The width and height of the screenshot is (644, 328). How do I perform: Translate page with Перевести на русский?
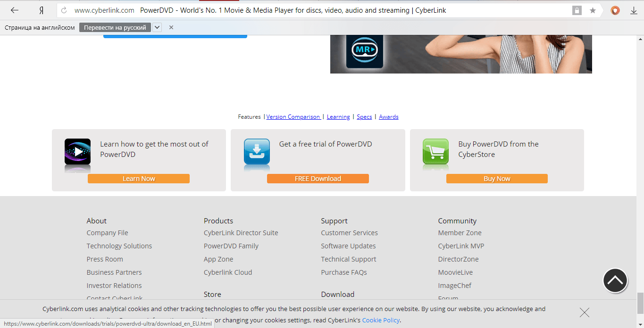pos(115,27)
